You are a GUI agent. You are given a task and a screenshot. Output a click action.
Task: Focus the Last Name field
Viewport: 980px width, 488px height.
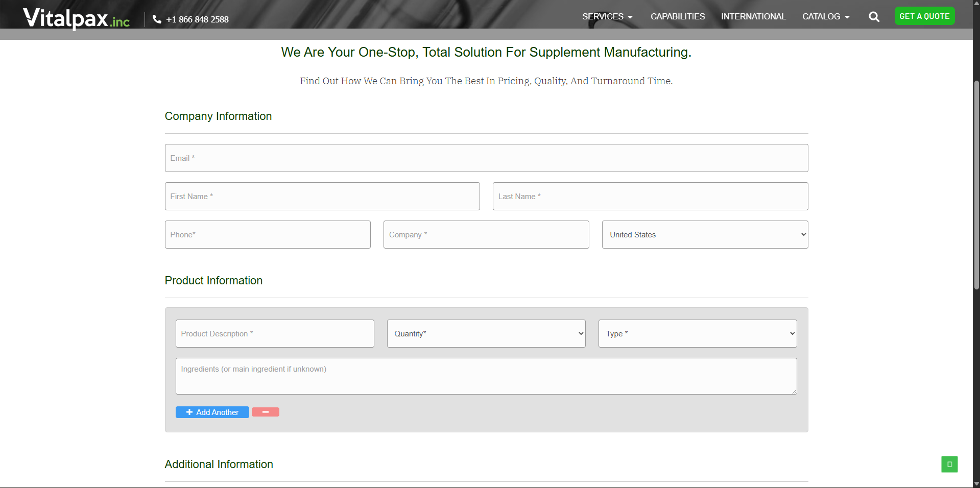pyautogui.click(x=650, y=196)
